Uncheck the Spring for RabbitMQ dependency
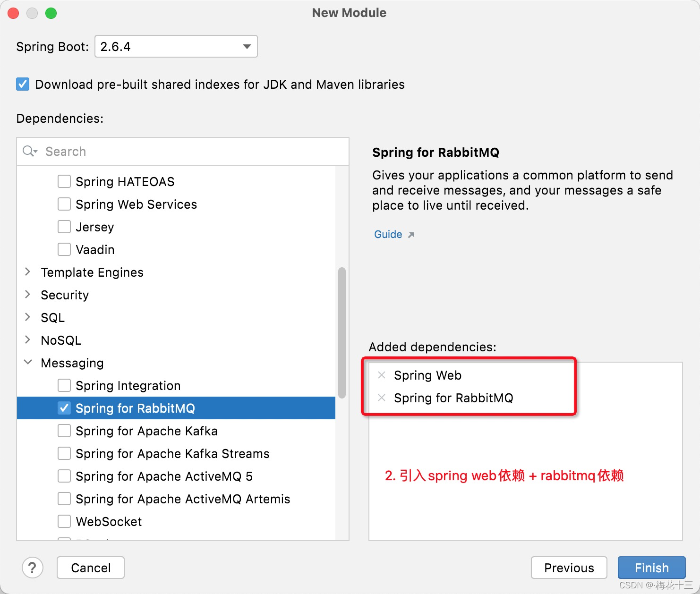This screenshot has width=700, height=594. click(x=64, y=408)
